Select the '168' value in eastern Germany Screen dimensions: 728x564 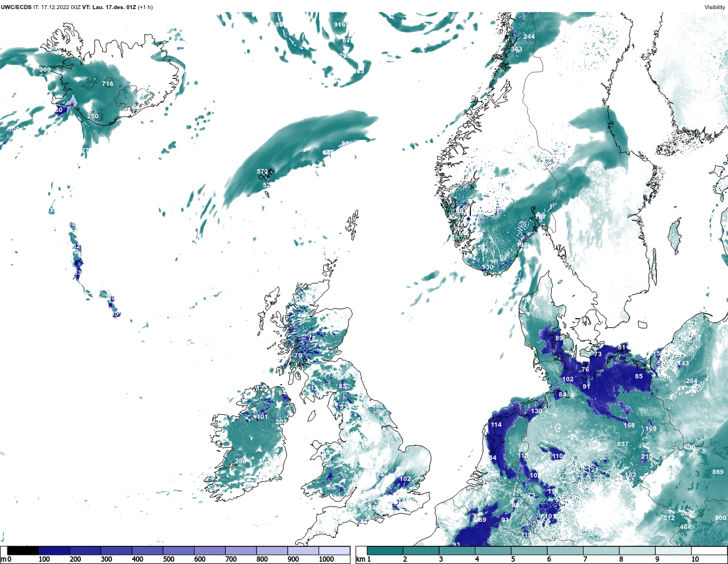[x=629, y=425]
